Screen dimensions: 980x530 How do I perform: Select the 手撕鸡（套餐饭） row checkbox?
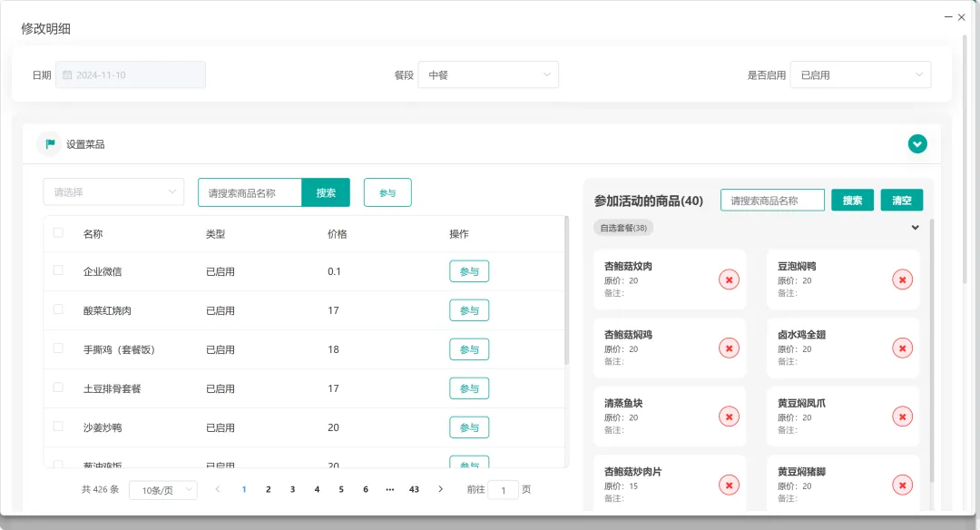click(58, 348)
